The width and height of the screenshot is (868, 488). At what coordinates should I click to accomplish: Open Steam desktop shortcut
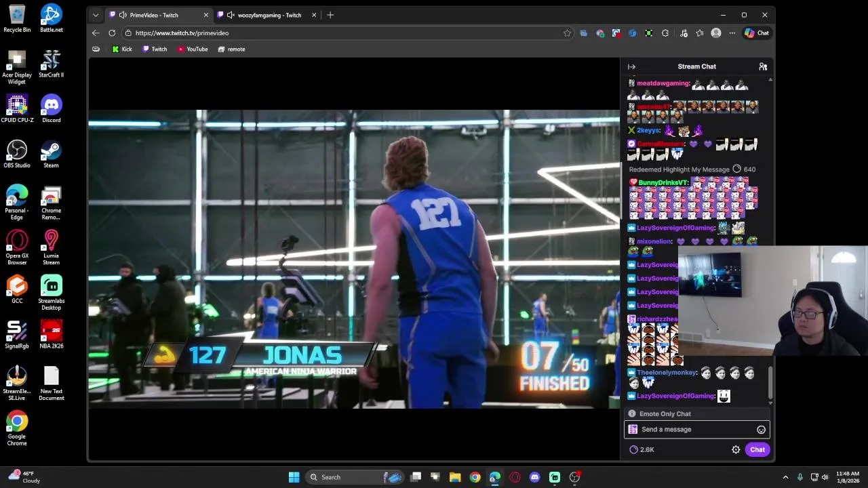[51, 154]
